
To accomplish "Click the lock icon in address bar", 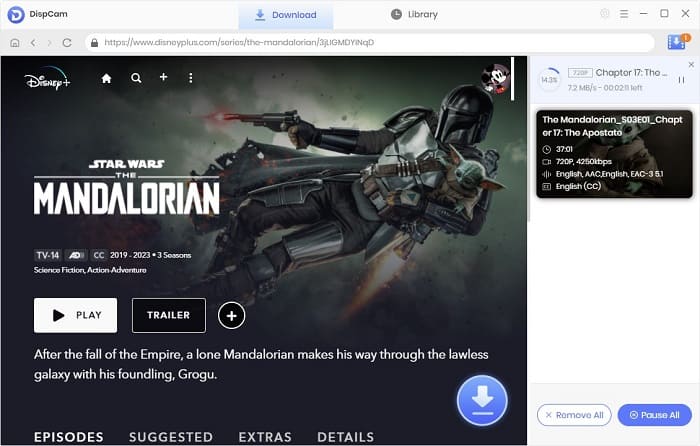I will click(94, 42).
